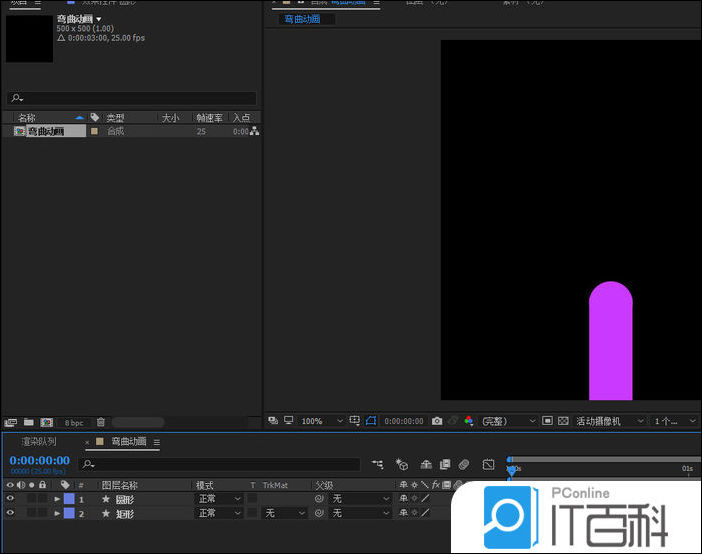This screenshot has width=702, height=554.
Task: Open the graph editor icon in timeline
Action: click(x=489, y=464)
